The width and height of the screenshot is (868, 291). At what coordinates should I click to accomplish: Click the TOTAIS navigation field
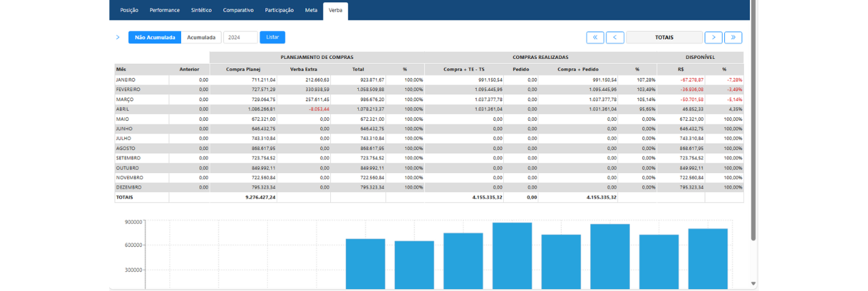coord(665,37)
